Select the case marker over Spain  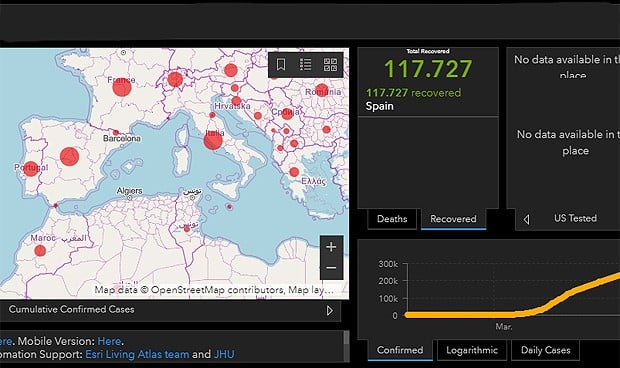point(70,157)
